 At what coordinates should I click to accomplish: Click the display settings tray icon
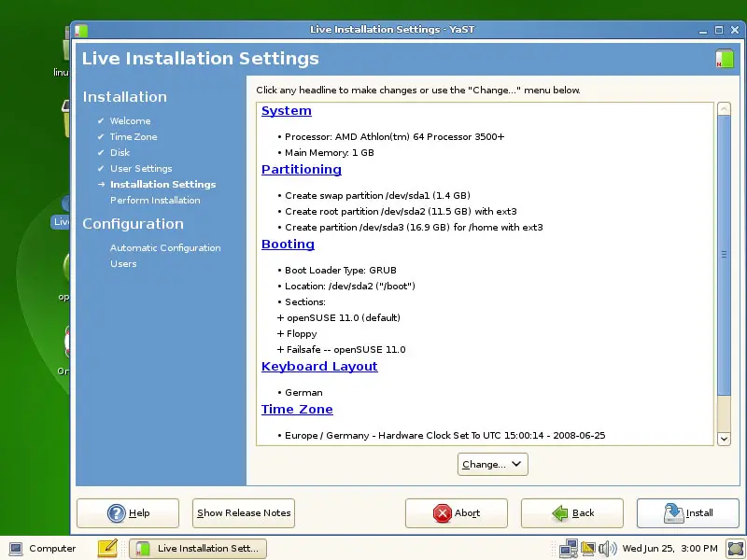point(588,549)
